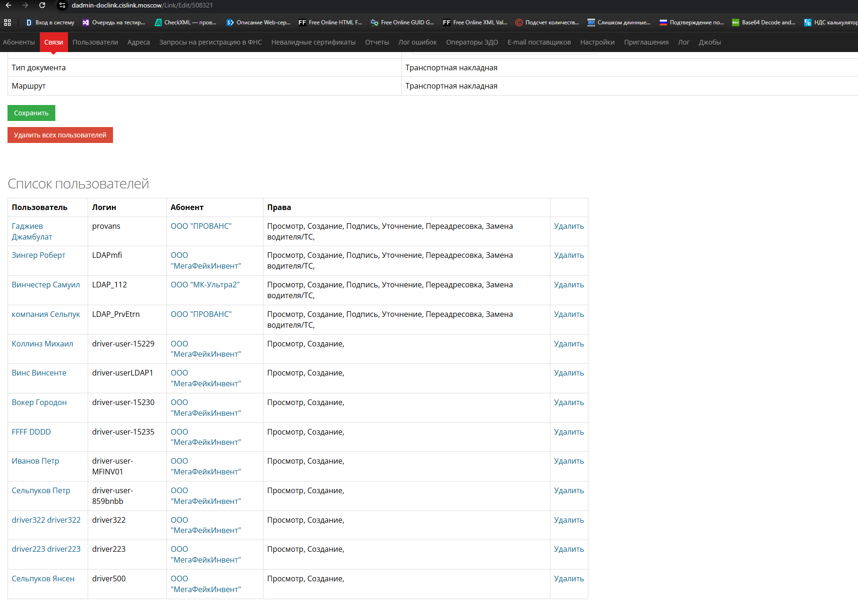Open the Операторы ЭДО menu item

472,42
